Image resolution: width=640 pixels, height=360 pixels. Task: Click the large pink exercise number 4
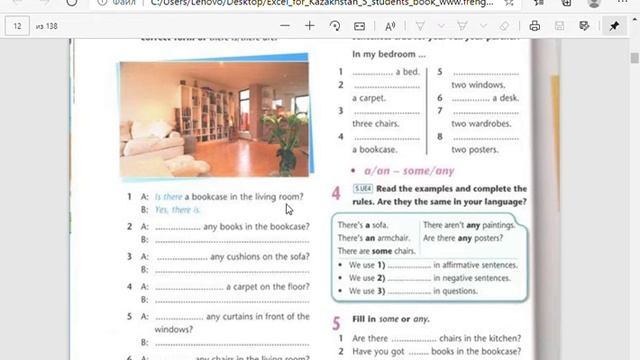coord(336,193)
